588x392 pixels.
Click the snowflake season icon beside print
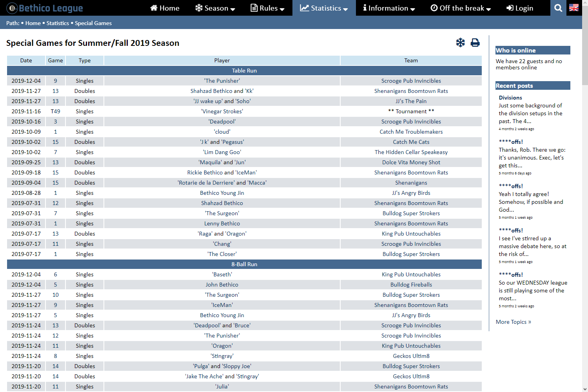(460, 43)
